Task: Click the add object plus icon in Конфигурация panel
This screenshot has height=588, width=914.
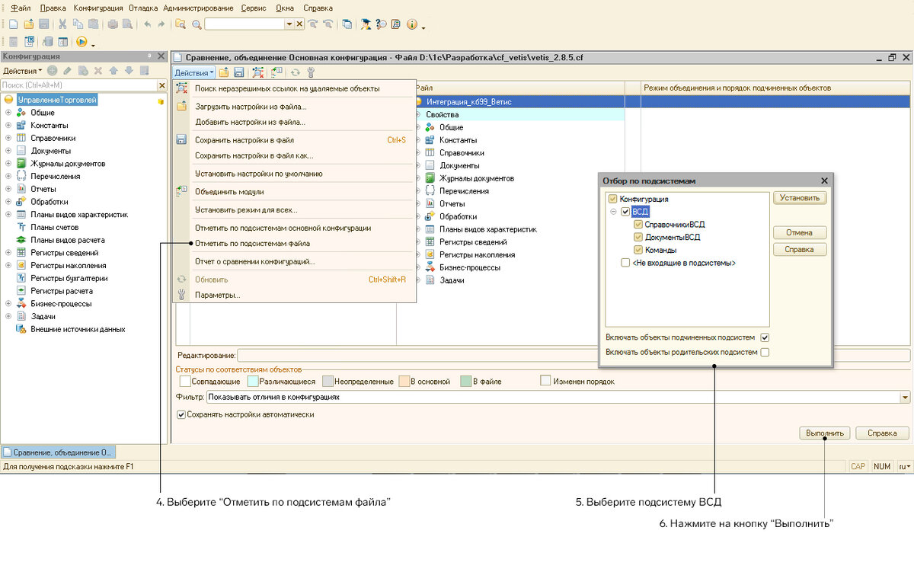Action: click(53, 70)
